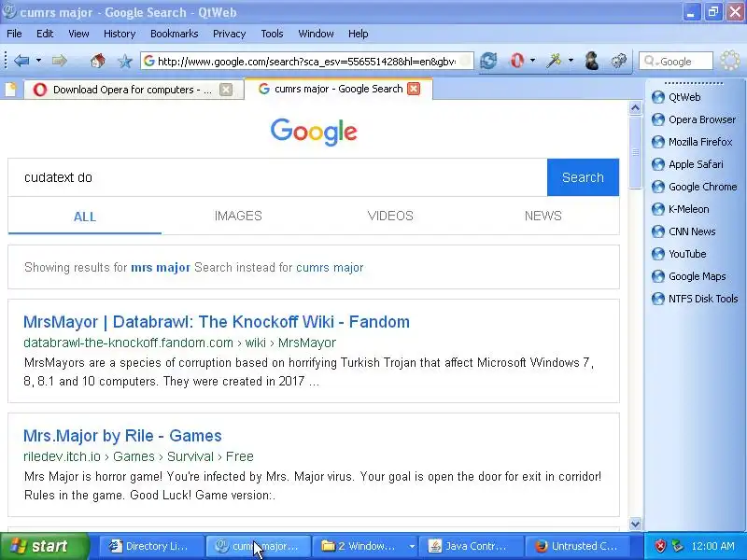Click the vertical scrollbar thumb
747x560 pixels.
635,152
